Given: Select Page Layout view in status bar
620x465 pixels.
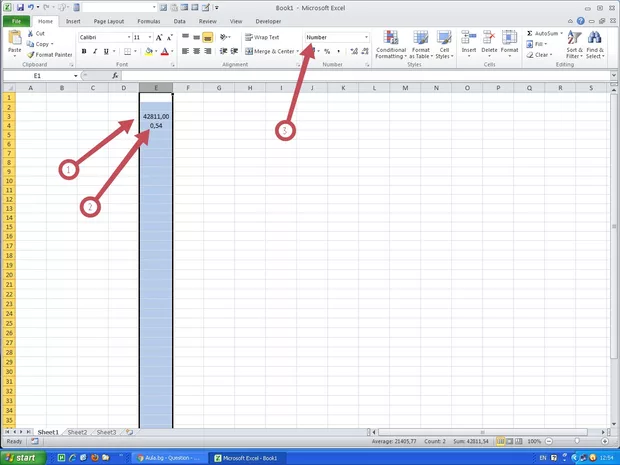Looking at the screenshot, I should [510, 441].
